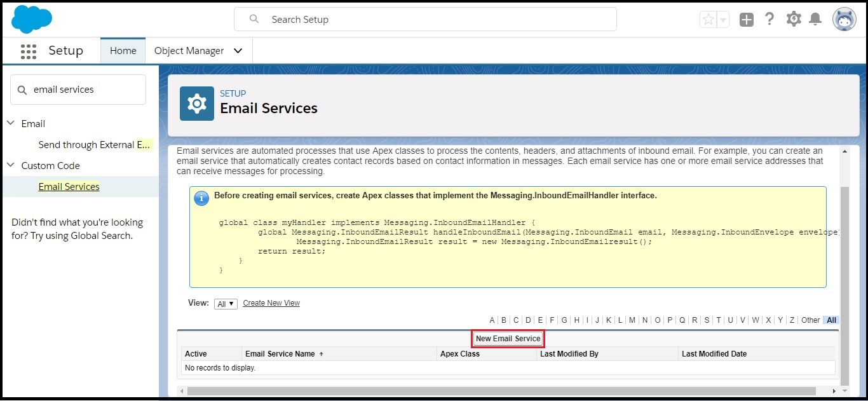
Task: Switch to the Object Manager tab
Action: [189, 51]
